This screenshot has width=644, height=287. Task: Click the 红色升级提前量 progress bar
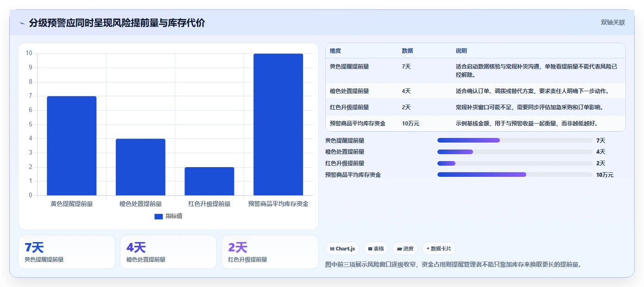point(515,163)
